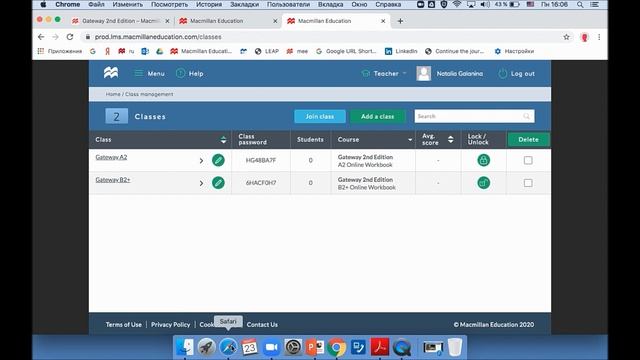This screenshot has height=360, width=640.
Task: Open Terms of Use footer link
Action: (x=124, y=324)
